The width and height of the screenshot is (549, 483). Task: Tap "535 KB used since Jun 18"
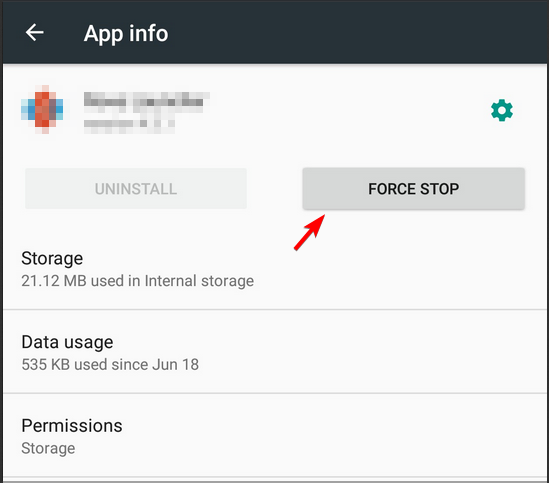tap(110, 365)
